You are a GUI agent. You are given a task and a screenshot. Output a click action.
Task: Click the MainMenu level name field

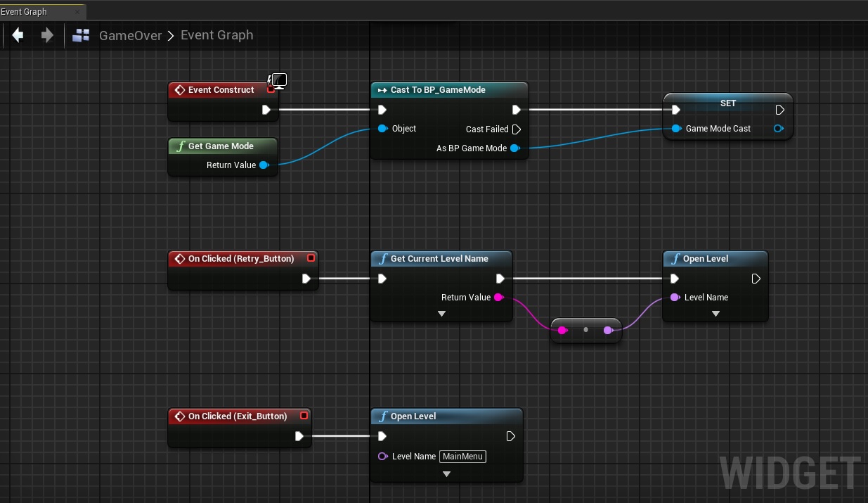pyautogui.click(x=462, y=457)
